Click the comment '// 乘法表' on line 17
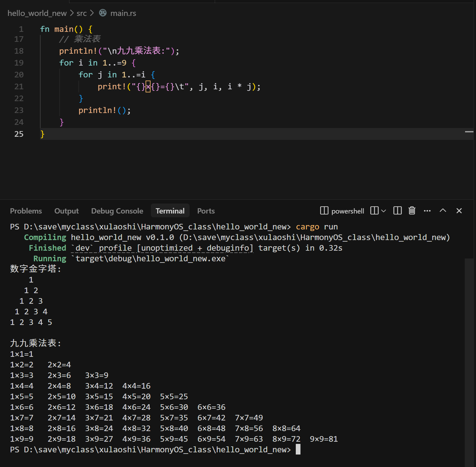This screenshot has height=467, width=476. tap(80, 39)
